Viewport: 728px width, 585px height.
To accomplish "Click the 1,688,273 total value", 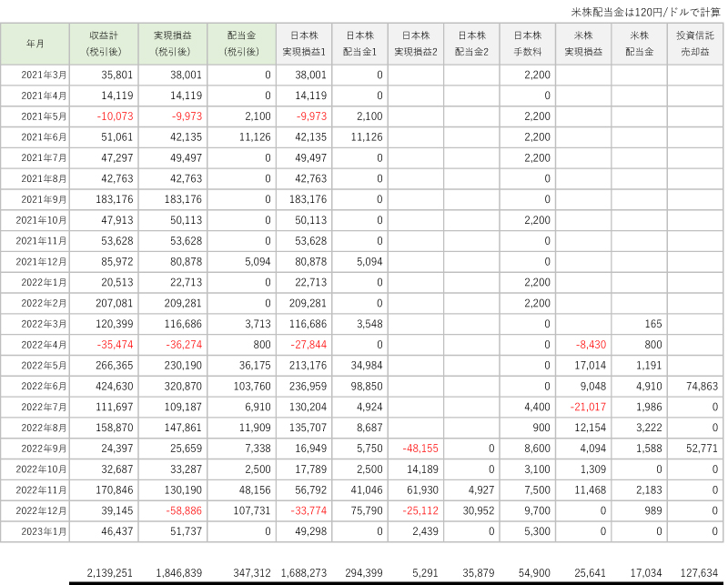I will (304, 573).
